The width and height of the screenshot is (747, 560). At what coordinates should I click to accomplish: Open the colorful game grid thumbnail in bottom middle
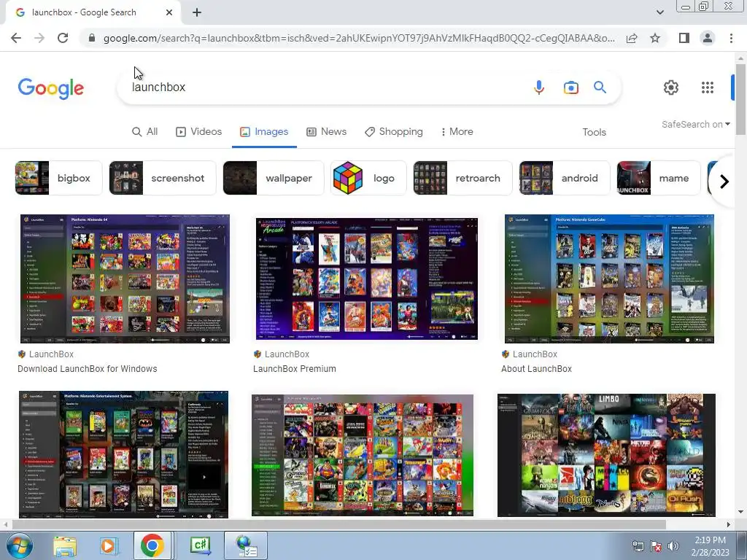(363, 455)
